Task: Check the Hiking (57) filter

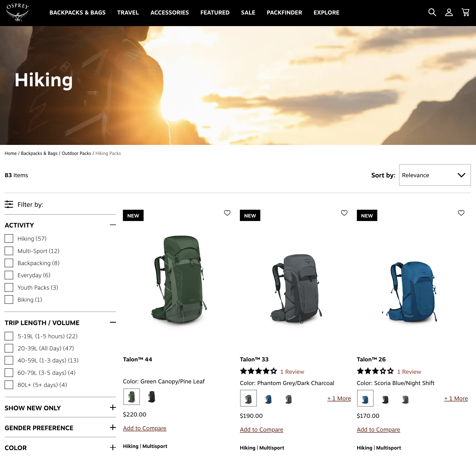Action: click(x=9, y=238)
